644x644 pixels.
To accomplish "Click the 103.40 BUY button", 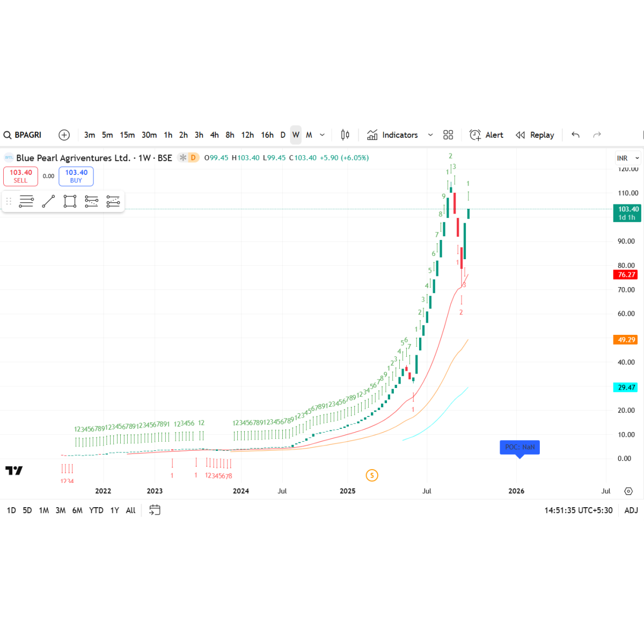I will (x=76, y=176).
